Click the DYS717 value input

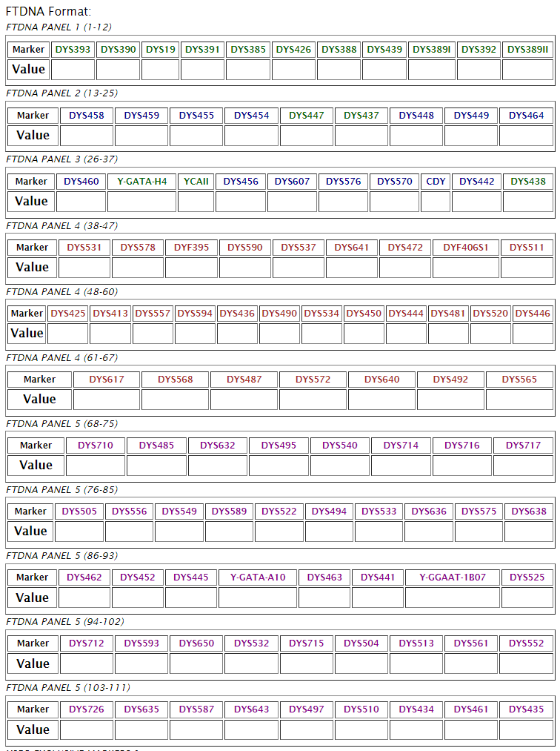point(523,466)
